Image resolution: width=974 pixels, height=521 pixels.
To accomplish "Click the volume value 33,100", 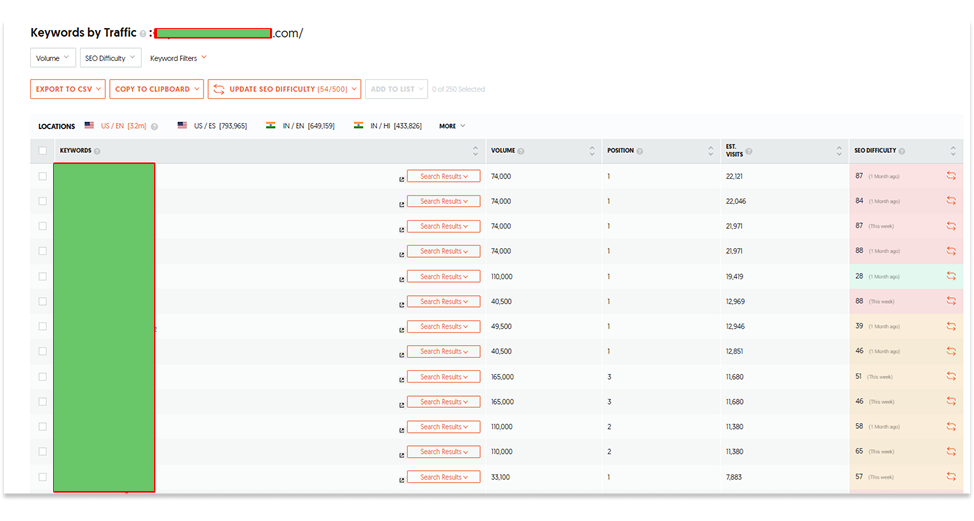I will pyautogui.click(x=501, y=477).
